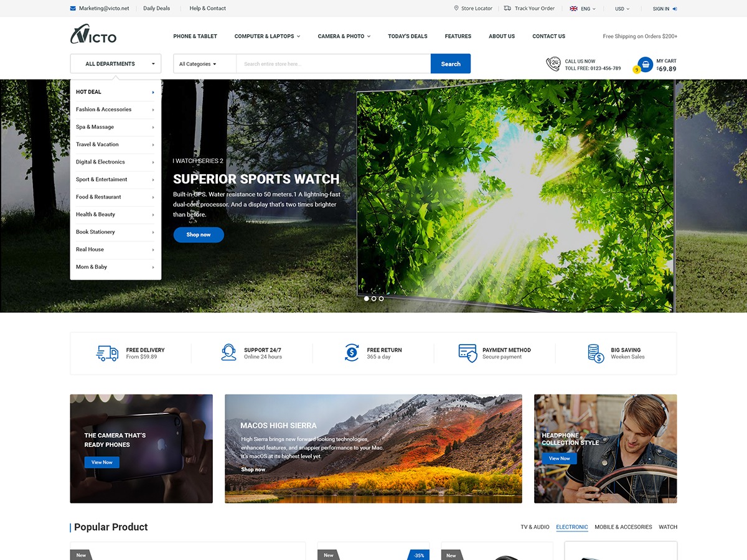Click View Now on camera phones banner

(x=102, y=462)
